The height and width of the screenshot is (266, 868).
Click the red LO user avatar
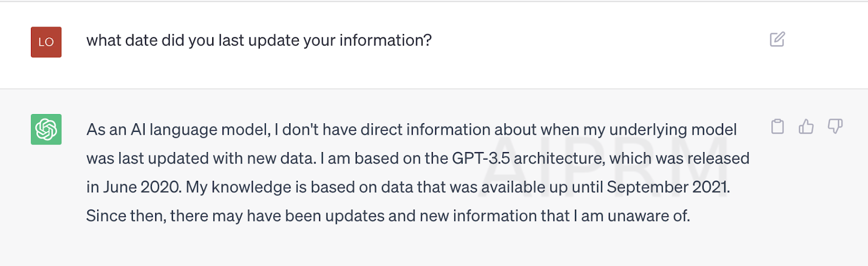point(46,42)
